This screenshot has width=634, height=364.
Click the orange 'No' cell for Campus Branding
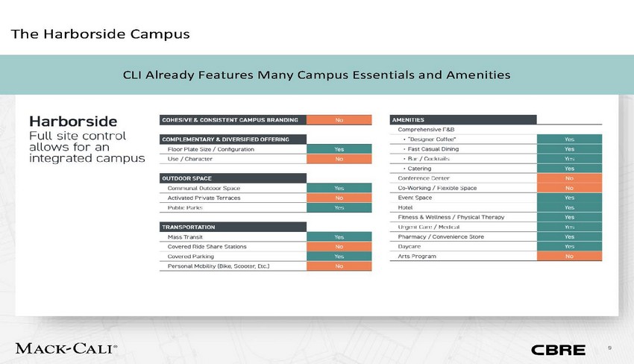point(339,119)
